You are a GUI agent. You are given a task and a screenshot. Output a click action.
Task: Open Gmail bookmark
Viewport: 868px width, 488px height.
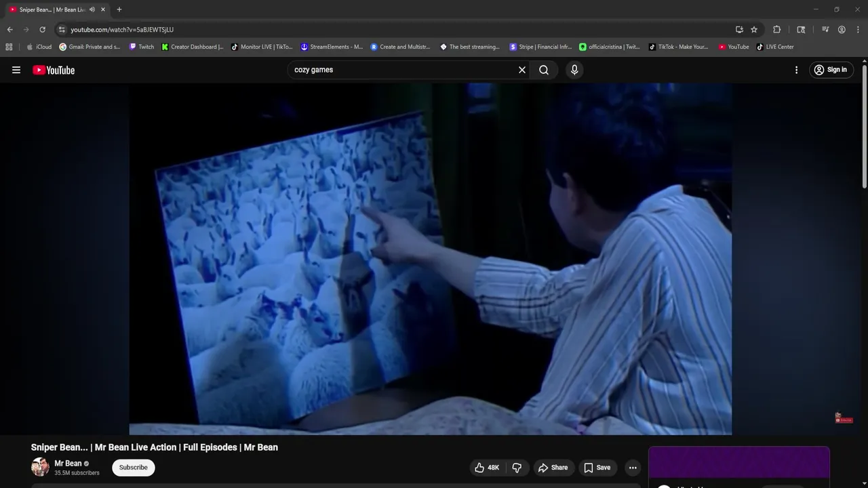click(x=90, y=47)
